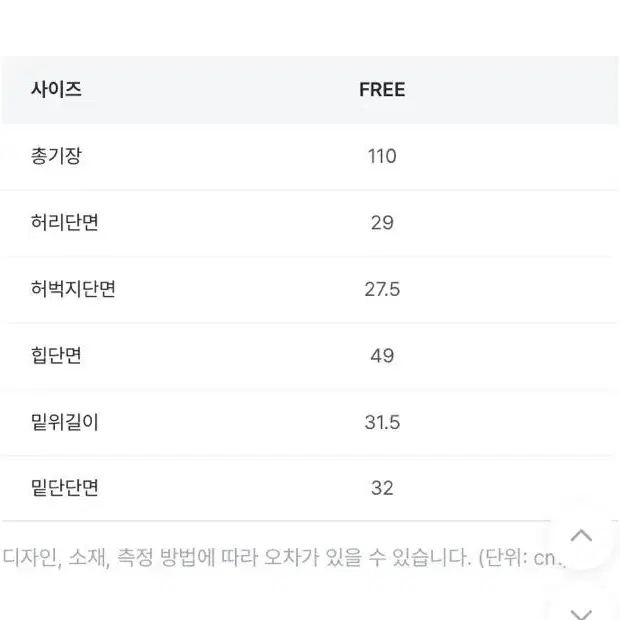Click the scroll-to-top chevron button
This screenshot has width=620, height=620.
coord(581,536)
